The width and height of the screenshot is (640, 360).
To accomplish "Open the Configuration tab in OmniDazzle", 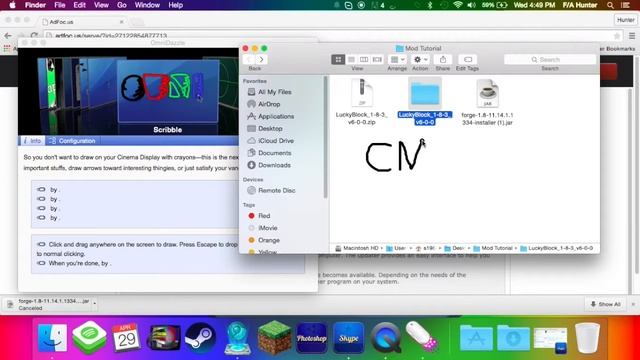I will (x=72, y=141).
